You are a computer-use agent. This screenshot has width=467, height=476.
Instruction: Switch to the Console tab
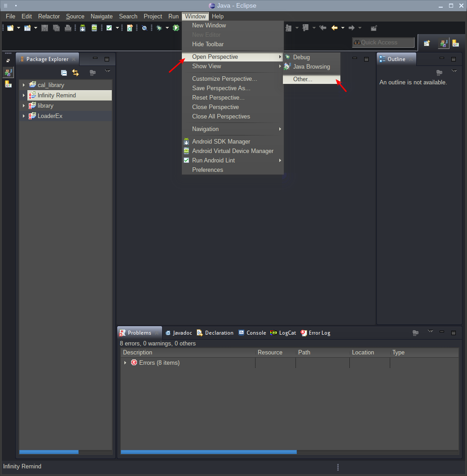(x=252, y=333)
